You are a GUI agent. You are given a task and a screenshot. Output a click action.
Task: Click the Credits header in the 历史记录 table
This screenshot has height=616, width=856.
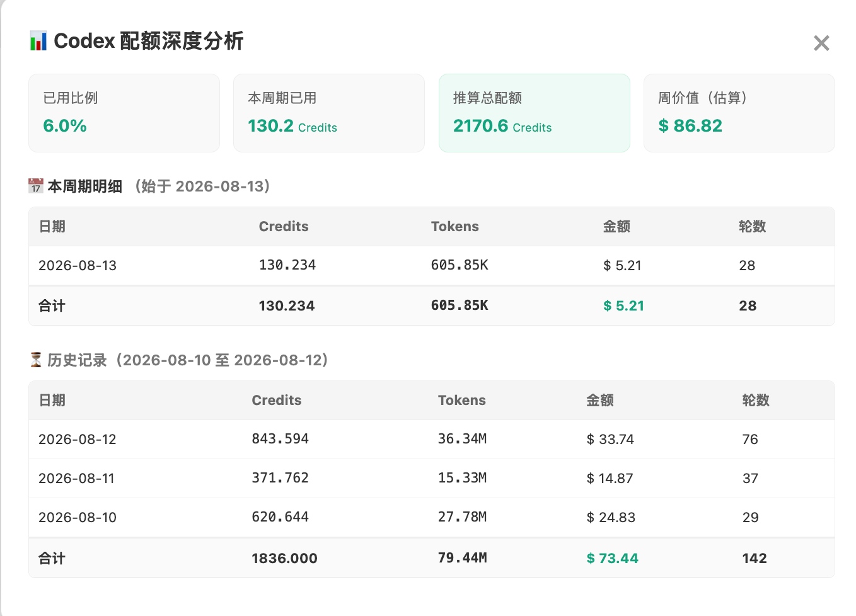[277, 401]
